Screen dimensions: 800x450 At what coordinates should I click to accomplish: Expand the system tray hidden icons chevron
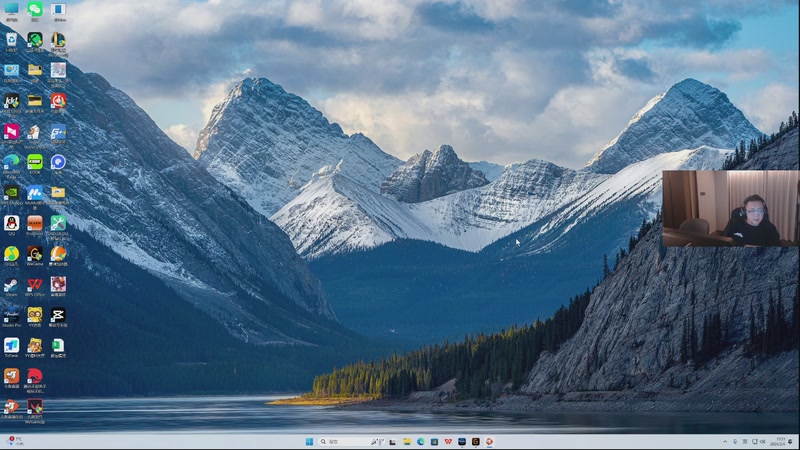click(725, 441)
